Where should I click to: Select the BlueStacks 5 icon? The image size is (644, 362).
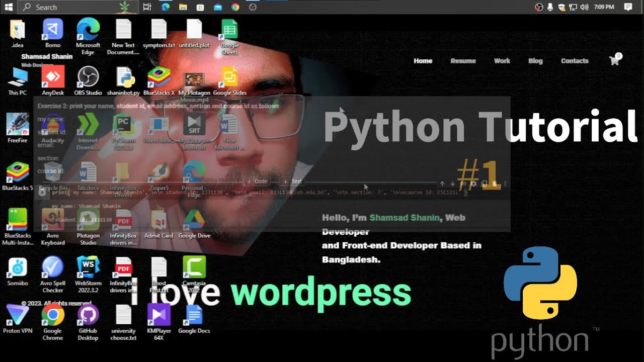pos(18,176)
